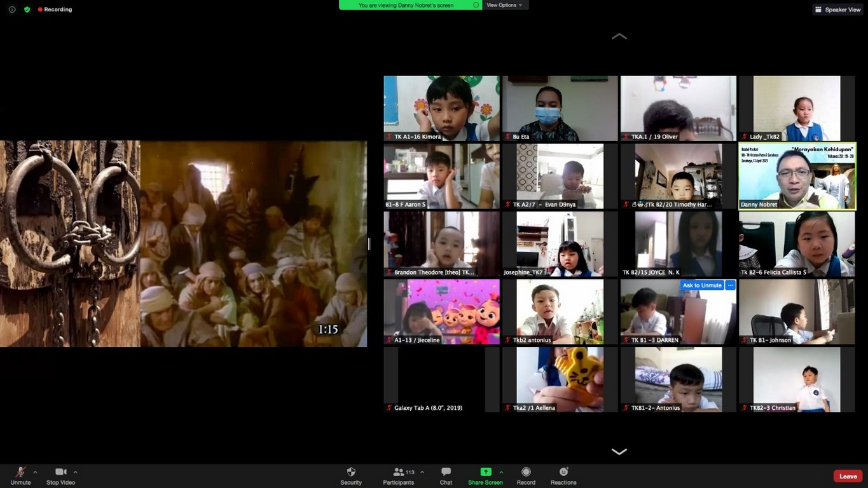Select Bu Eta's video tile
The height and width of the screenshot is (488, 868).
pos(560,109)
